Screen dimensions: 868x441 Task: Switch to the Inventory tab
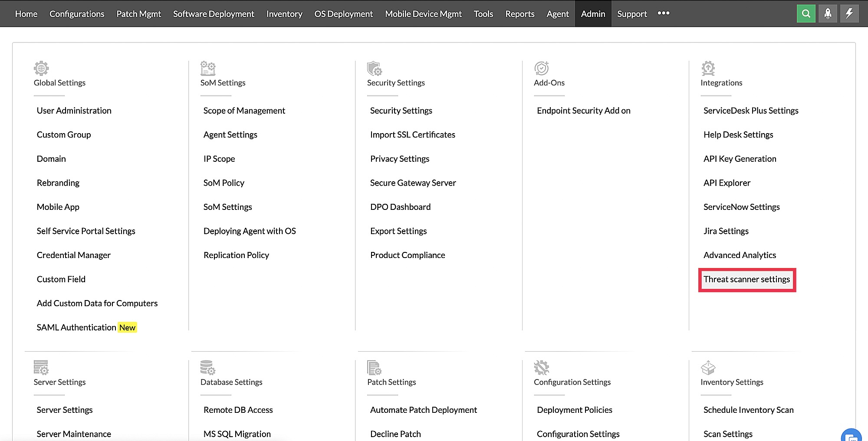coord(284,14)
